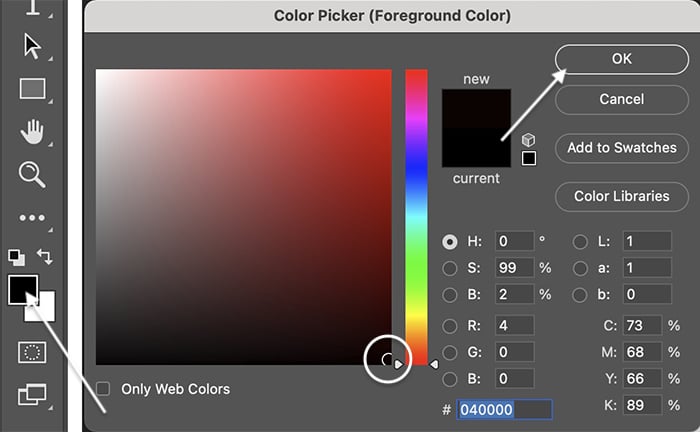700x432 pixels.
Task: Select the G green radio button
Action: 450,353
